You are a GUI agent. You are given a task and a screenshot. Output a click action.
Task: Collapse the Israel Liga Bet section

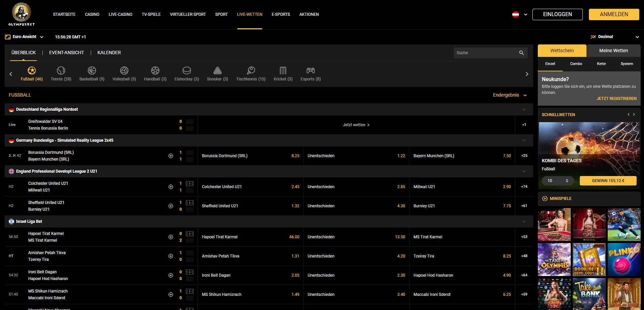click(x=524, y=221)
